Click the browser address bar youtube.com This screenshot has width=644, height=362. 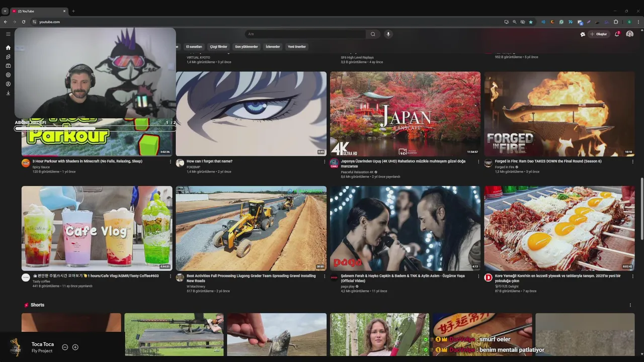pos(267,22)
